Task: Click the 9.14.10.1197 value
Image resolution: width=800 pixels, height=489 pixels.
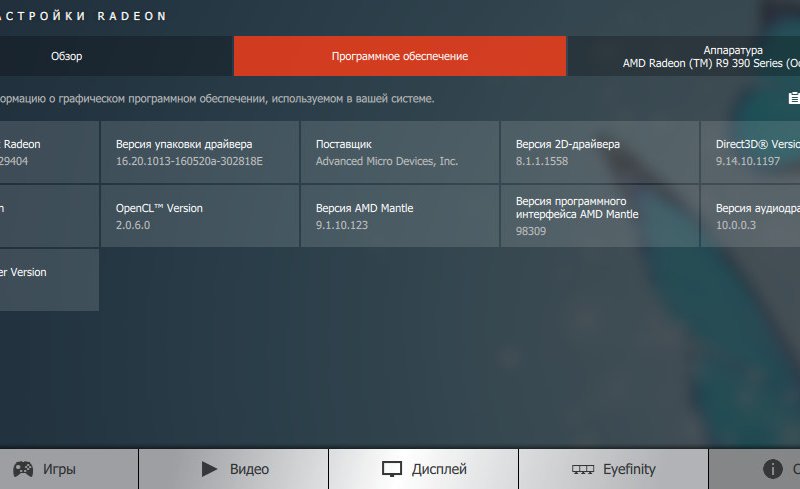Action: pos(747,161)
